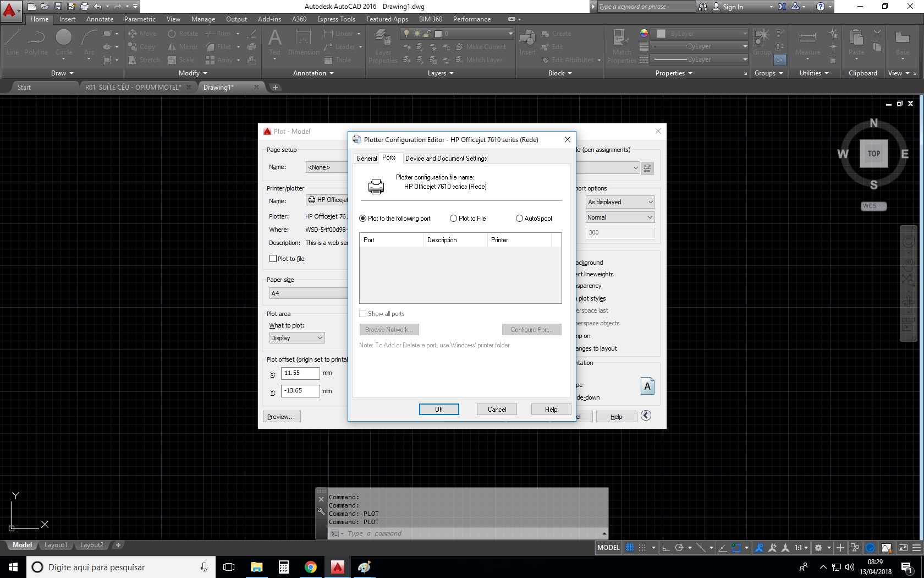Open the Annotate ribbon tab
This screenshot has height=578, width=924.
click(x=100, y=19)
